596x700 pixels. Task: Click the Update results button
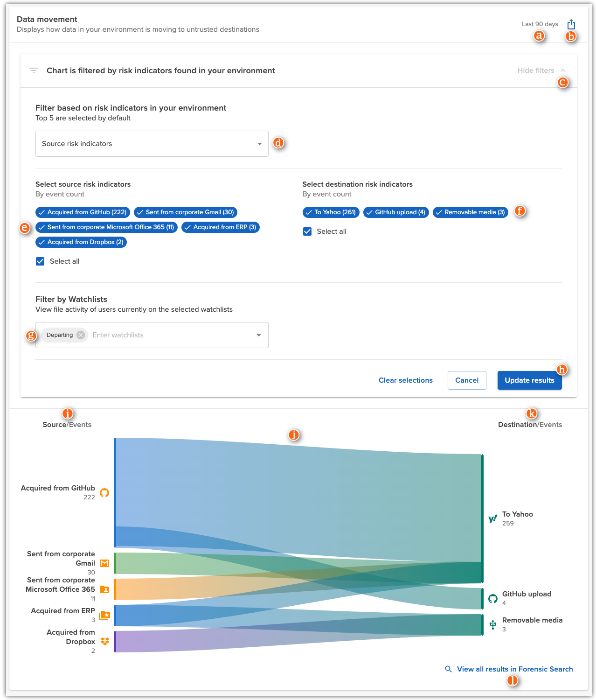coord(529,380)
